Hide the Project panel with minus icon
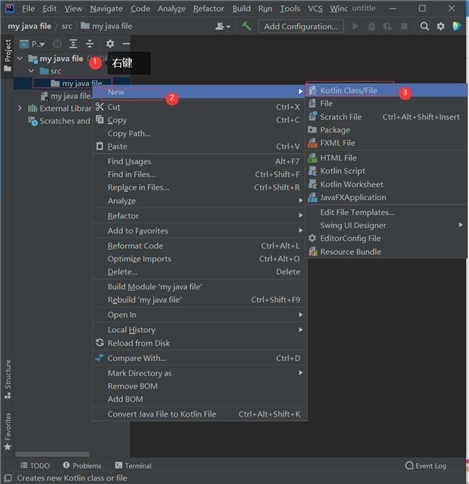Viewport: 469px width, 484px height. tap(126, 44)
